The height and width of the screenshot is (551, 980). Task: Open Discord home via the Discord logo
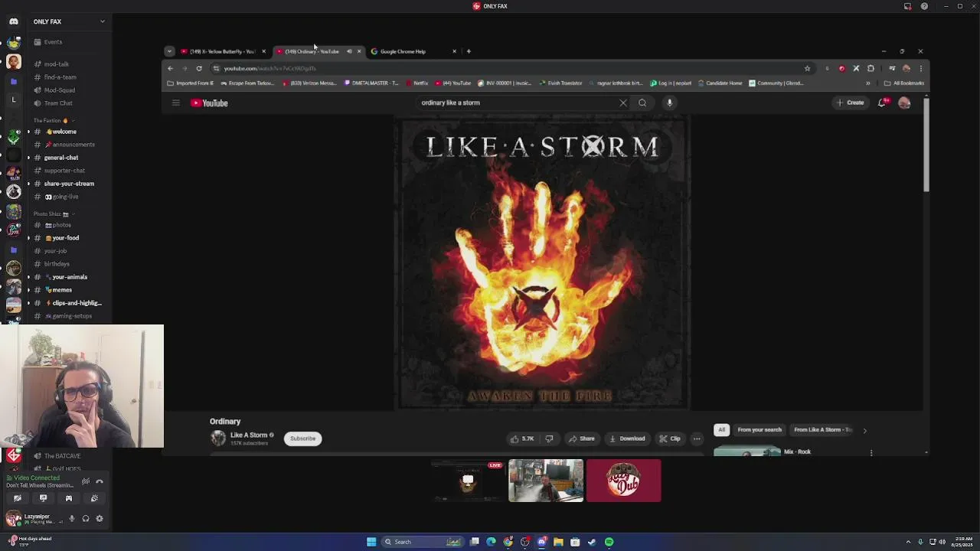click(14, 21)
